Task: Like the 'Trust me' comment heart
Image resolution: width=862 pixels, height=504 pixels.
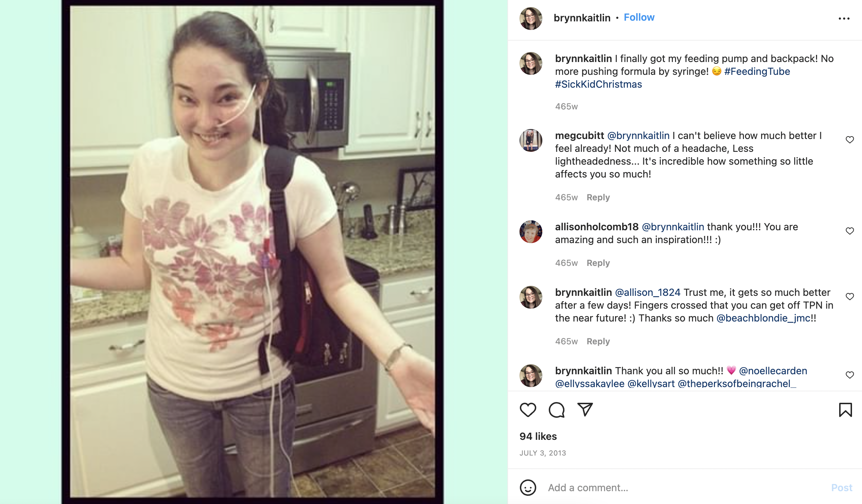Action: click(850, 297)
